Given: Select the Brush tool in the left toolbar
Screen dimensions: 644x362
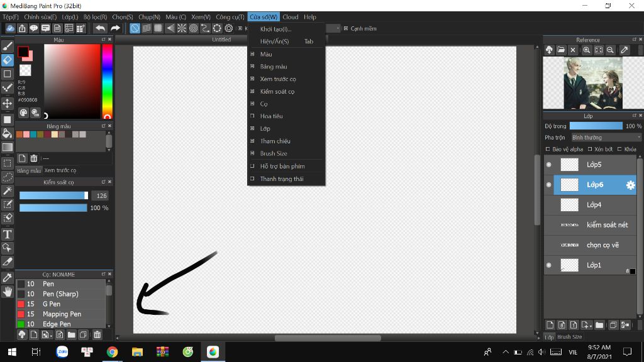Looking at the screenshot, I should pyautogui.click(x=8, y=47).
